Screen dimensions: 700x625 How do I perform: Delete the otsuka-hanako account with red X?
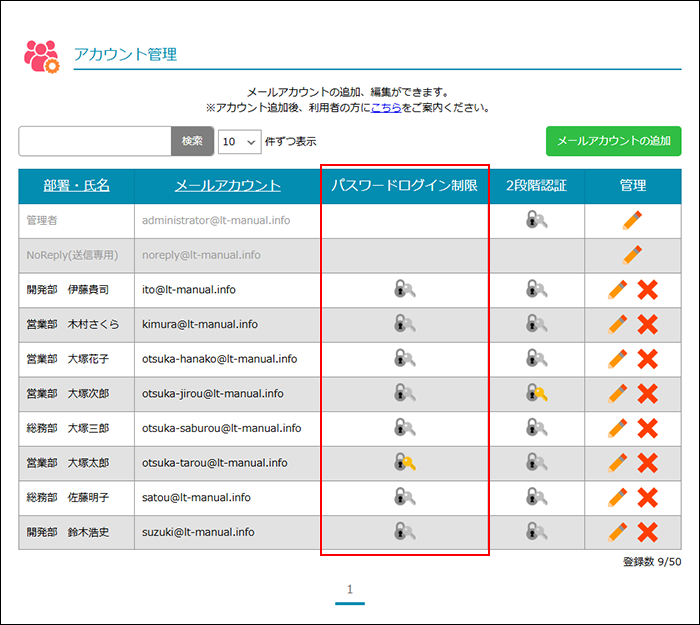(x=647, y=359)
